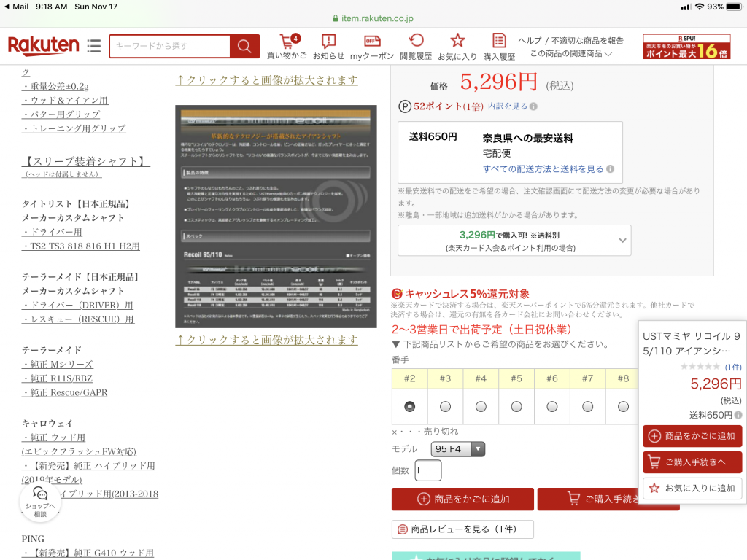The height and width of the screenshot is (560, 747).
Task: Click 不適切な商品を報告 link
Action: (x=587, y=41)
